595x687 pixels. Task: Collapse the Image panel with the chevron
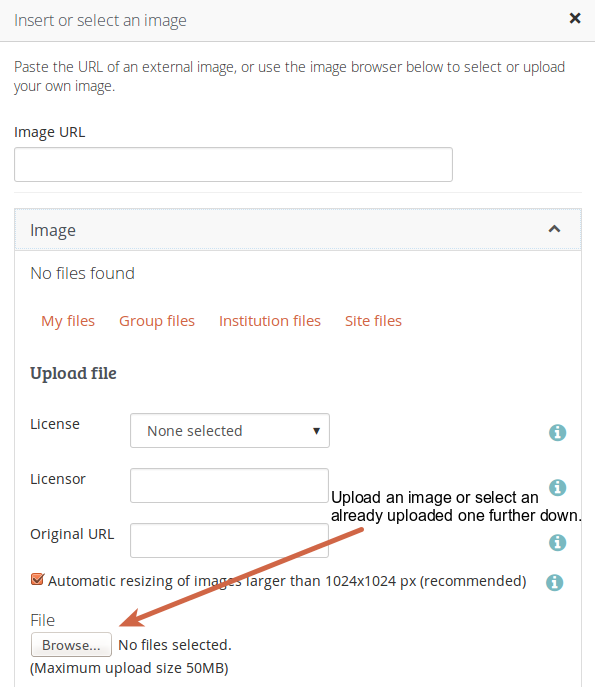[554, 229]
